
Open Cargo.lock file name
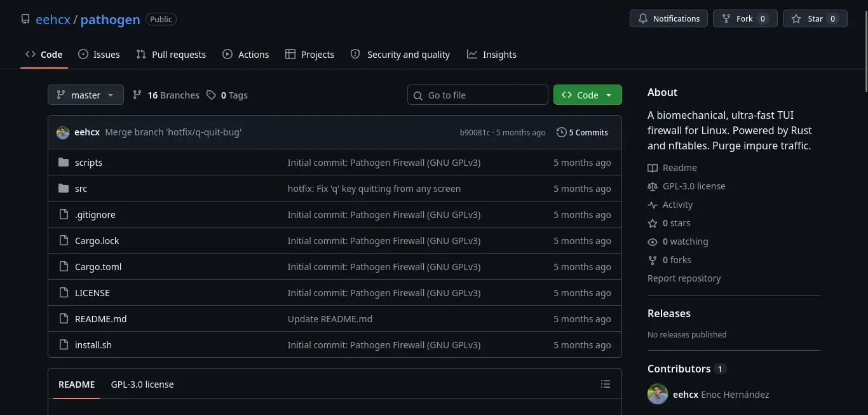click(x=97, y=241)
